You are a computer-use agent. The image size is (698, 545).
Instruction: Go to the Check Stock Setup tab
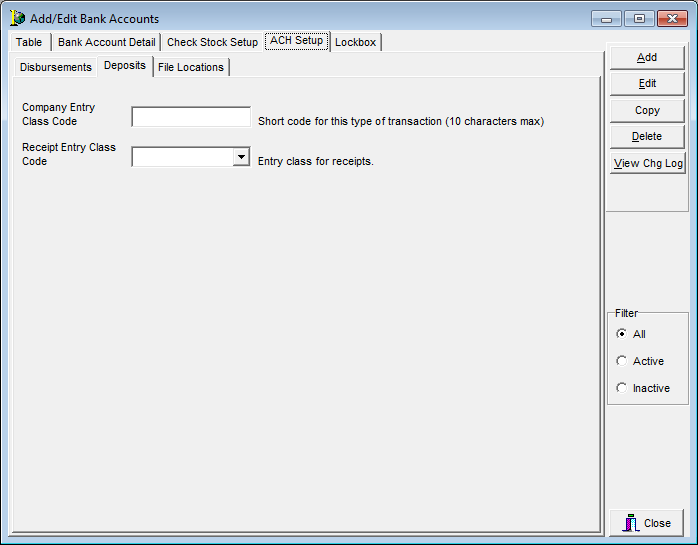point(212,42)
